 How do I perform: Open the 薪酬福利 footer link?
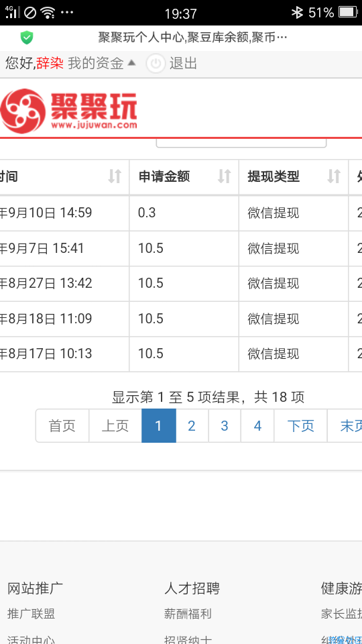pyautogui.click(x=188, y=614)
